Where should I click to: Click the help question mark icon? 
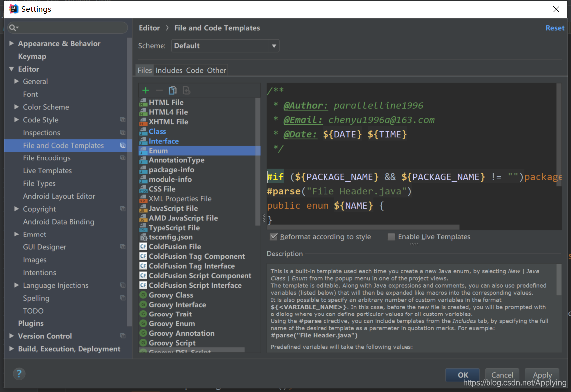tap(19, 373)
